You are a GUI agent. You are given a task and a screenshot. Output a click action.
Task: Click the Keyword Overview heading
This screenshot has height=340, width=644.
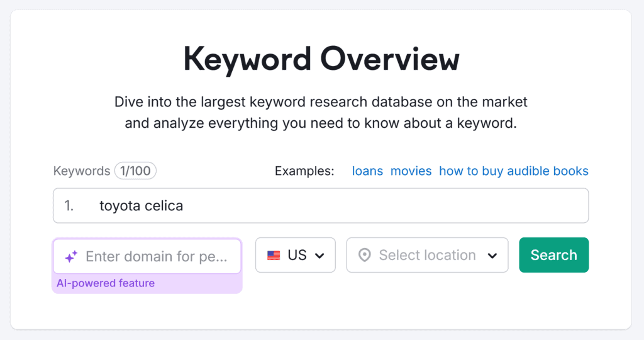[x=321, y=60]
